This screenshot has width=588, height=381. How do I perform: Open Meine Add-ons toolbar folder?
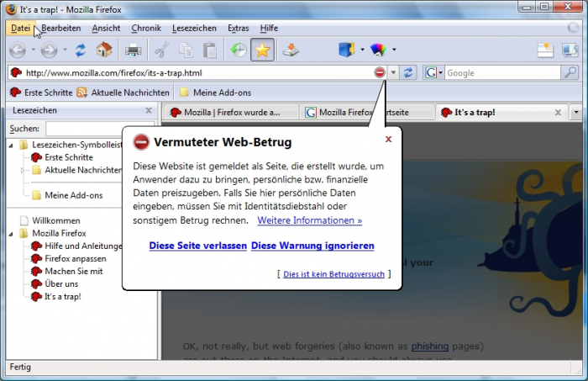(215, 93)
